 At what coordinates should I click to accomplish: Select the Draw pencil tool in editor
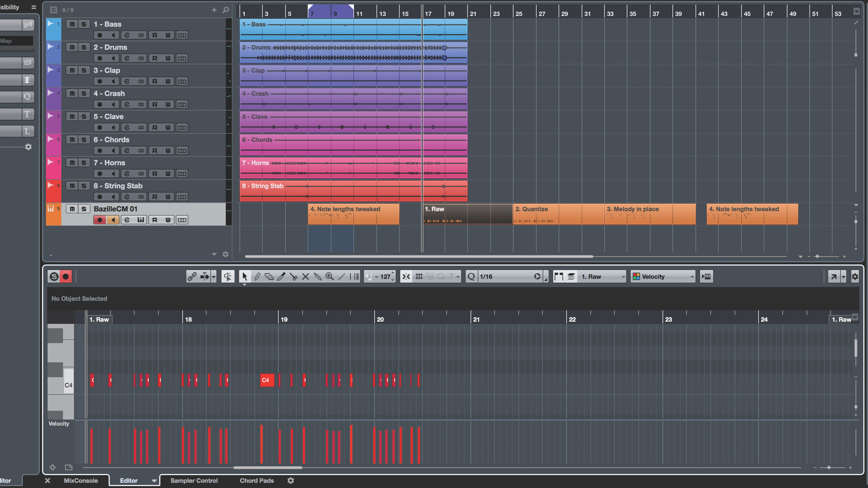257,277
